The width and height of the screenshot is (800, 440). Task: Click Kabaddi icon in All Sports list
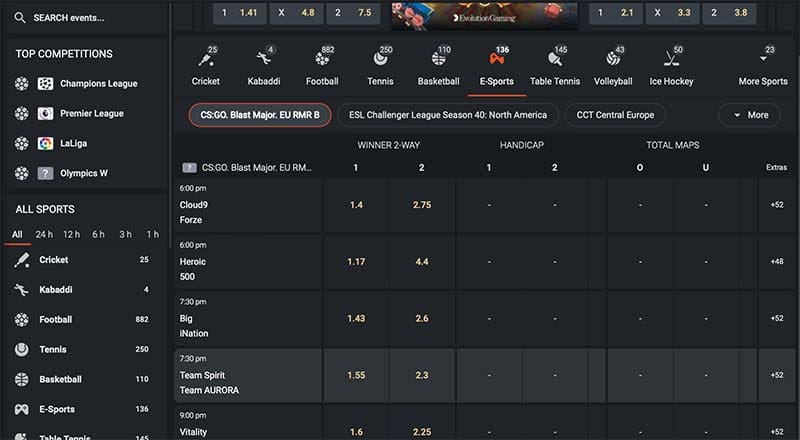coord(21,289)
